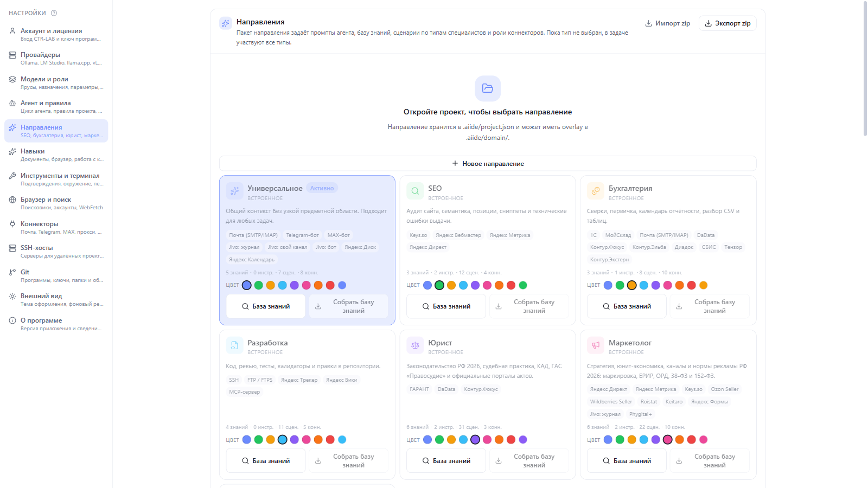Click Собрать базу знаний in Маркетолог card

[710, 461]
